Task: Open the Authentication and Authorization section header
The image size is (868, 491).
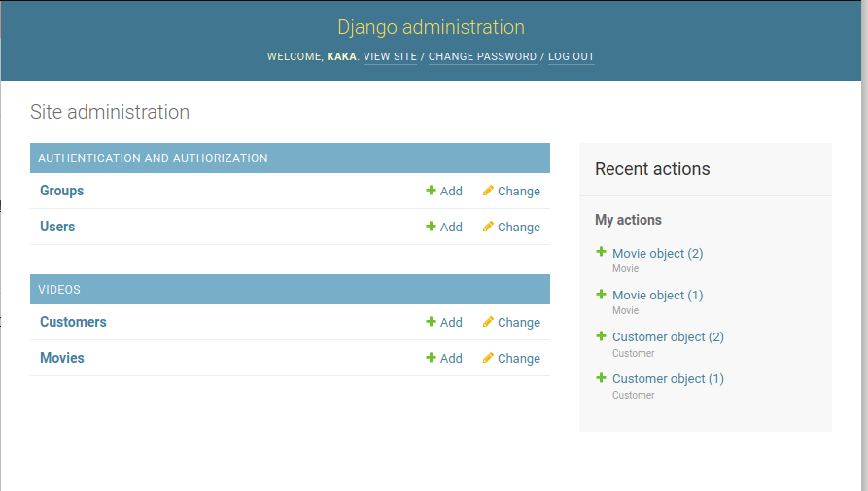Action: tap(153, 158)
